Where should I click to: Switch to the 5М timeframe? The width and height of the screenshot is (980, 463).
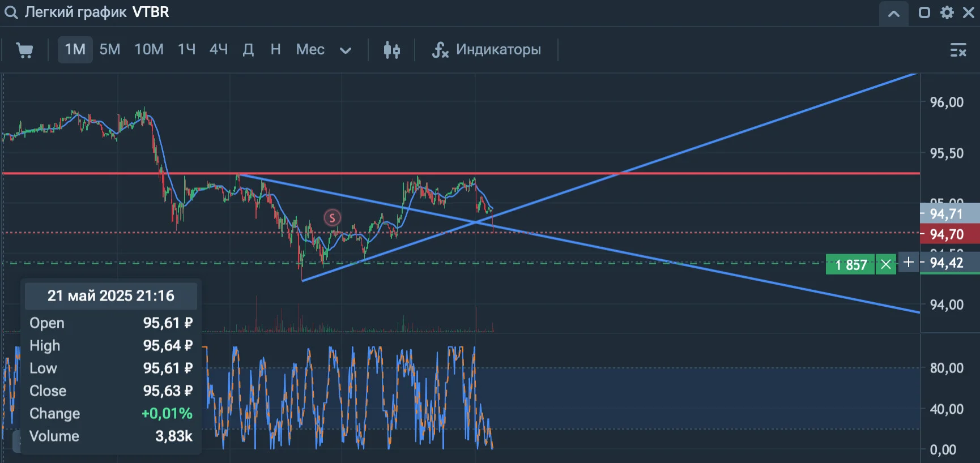pos(110,50)
